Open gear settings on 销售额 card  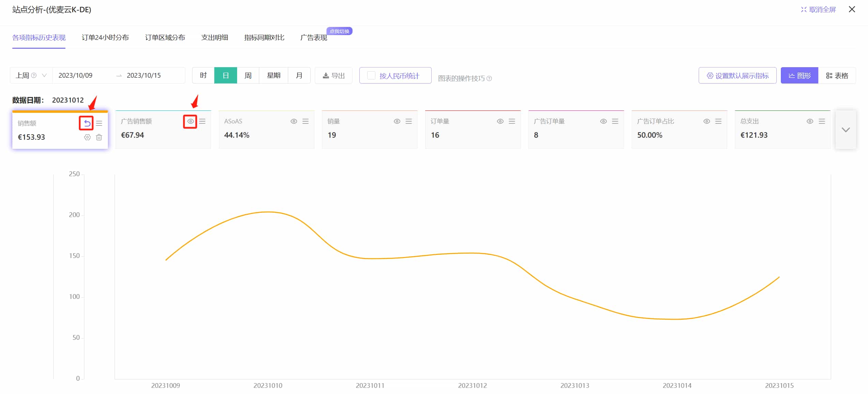pos(88,137)
